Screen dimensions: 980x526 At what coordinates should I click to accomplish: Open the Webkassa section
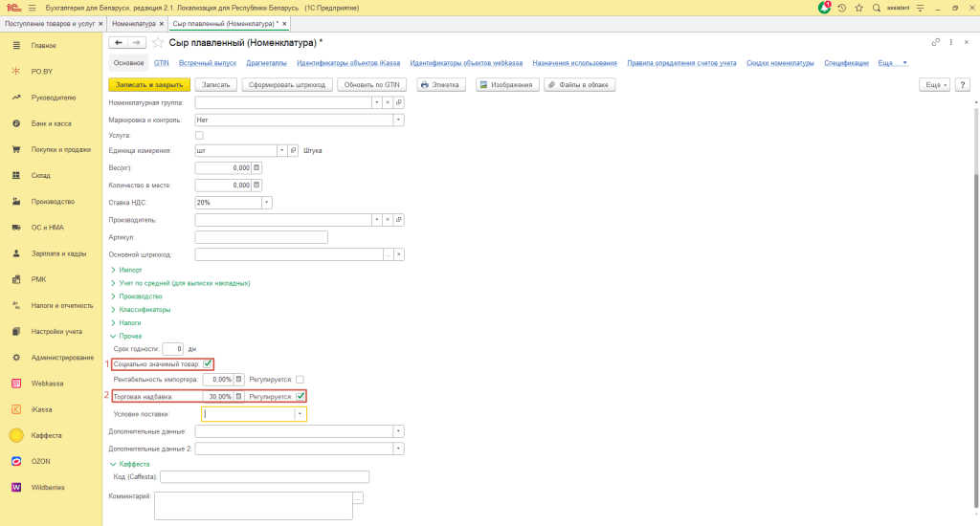click(x=47, y=384)
